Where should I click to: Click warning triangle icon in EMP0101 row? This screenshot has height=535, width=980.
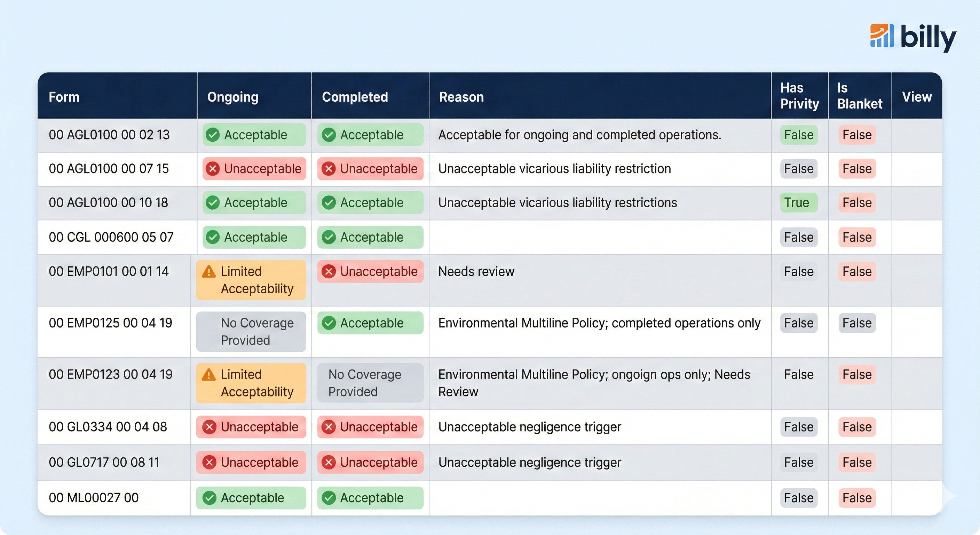coord(208,271)
